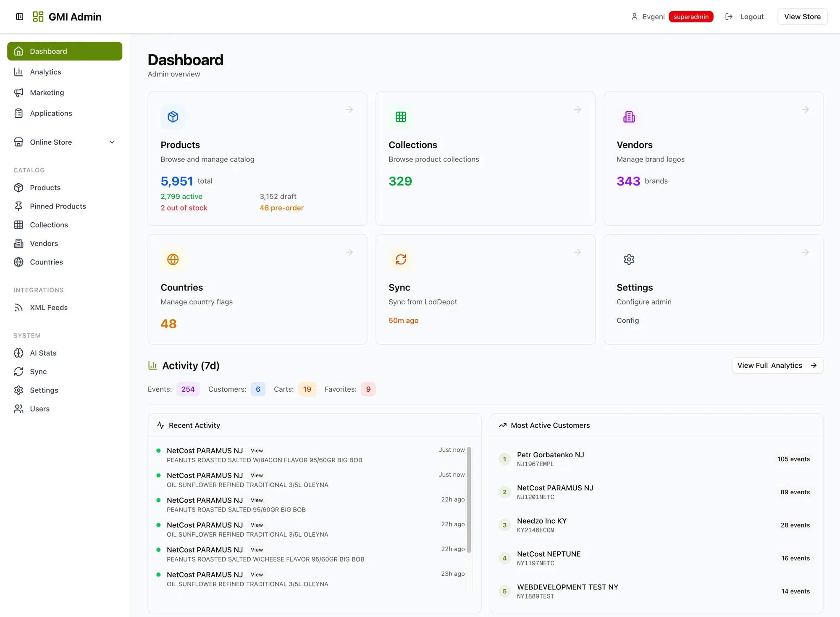Click the Events count badge 254
This screenshot has width=840, height=617.
188,389
